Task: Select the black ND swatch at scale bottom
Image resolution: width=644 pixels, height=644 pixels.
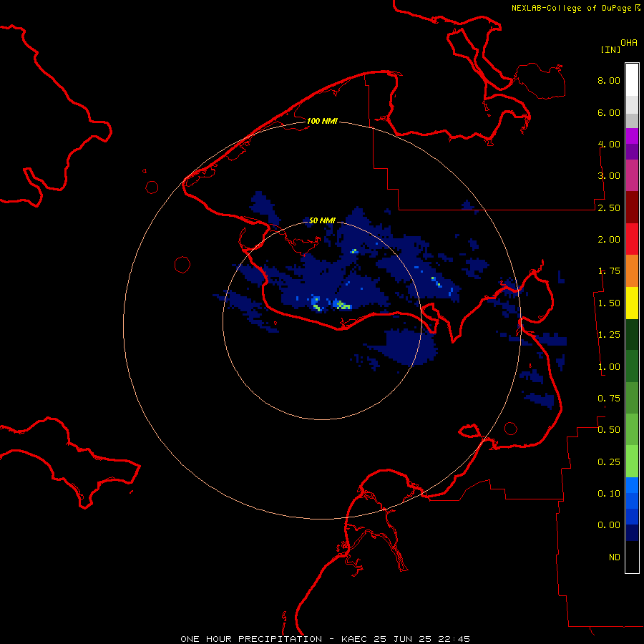Action: 632,557
